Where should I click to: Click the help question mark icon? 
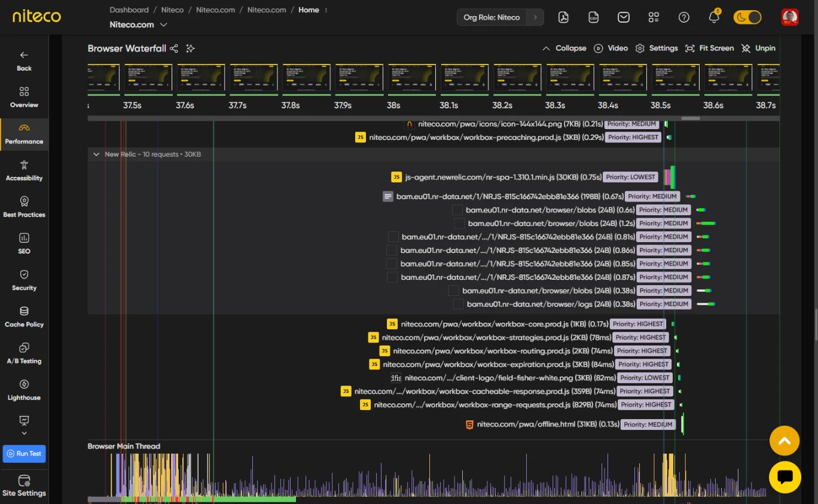[684, 17]
